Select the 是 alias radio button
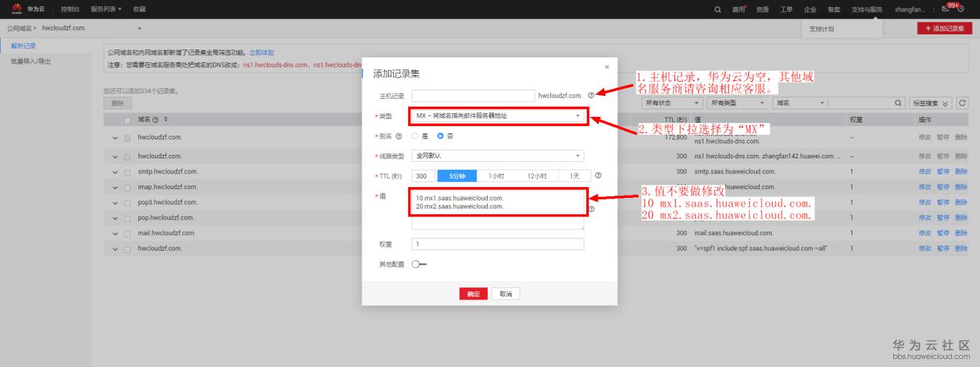The image size is (980, 367). pos(415,135)
